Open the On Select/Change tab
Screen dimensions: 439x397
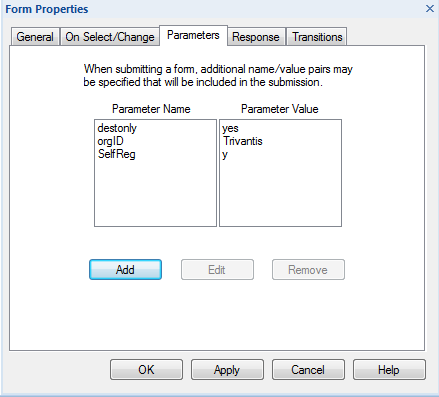pos(110,37)
